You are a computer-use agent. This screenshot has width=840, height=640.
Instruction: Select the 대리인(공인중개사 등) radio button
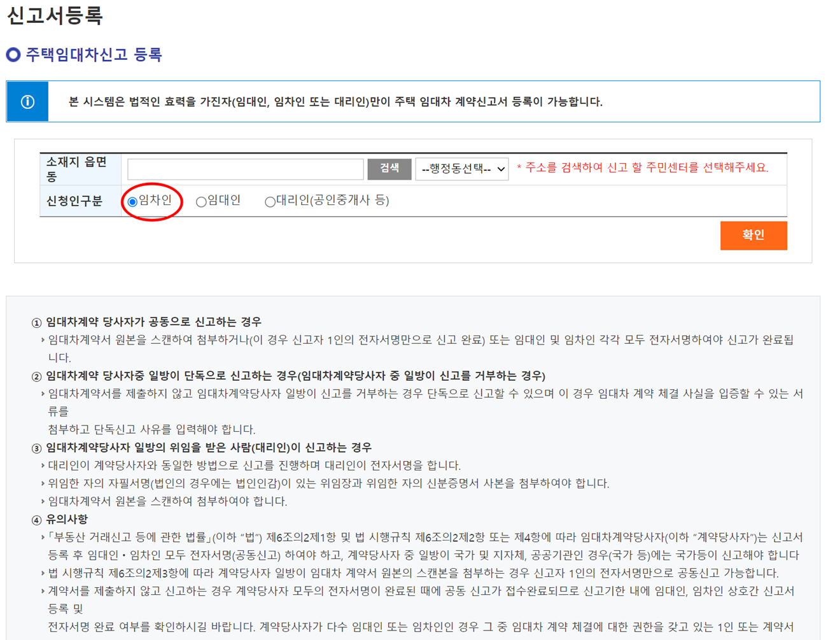click(x=269, y=201)
